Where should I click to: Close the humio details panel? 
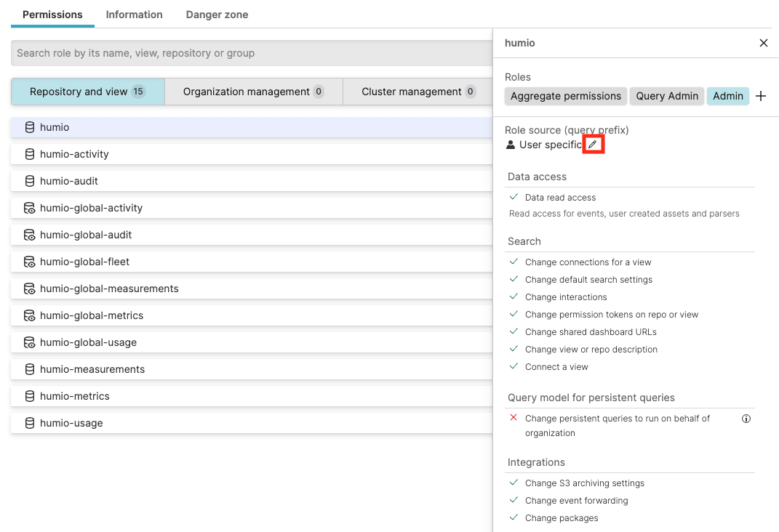[x=764, y=43]
